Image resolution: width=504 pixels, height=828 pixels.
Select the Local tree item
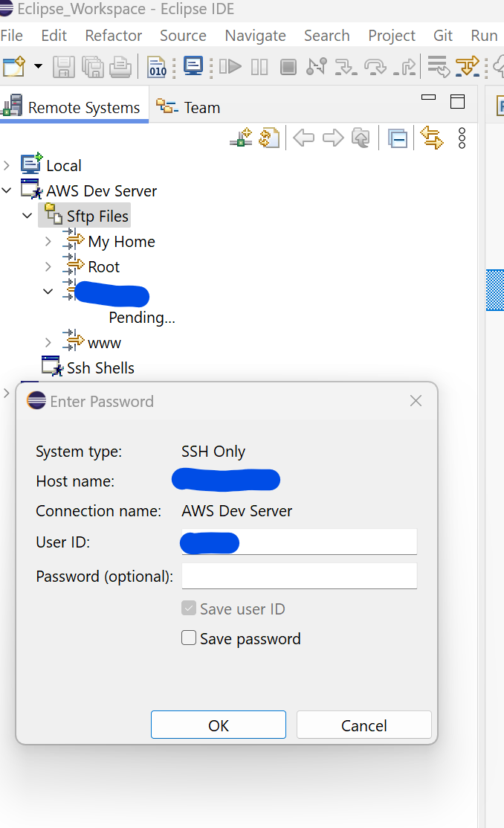(63, 165)
